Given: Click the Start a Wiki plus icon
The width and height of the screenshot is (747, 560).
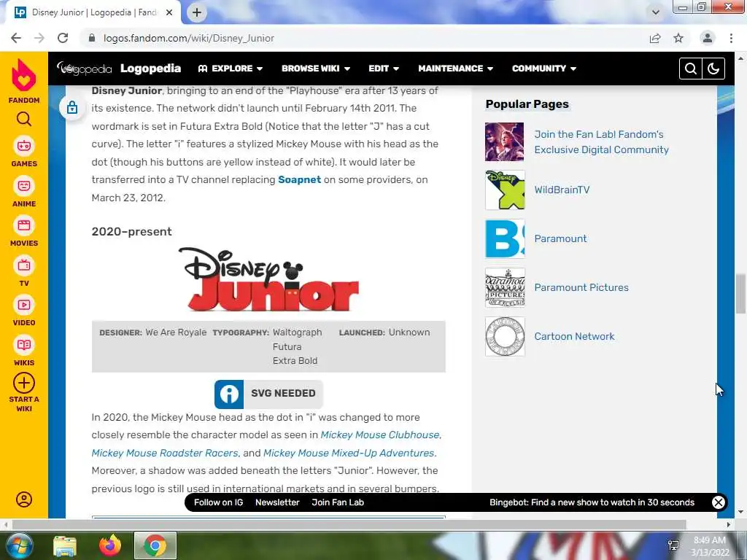Looking at the screenshot, I should (24, 383).
